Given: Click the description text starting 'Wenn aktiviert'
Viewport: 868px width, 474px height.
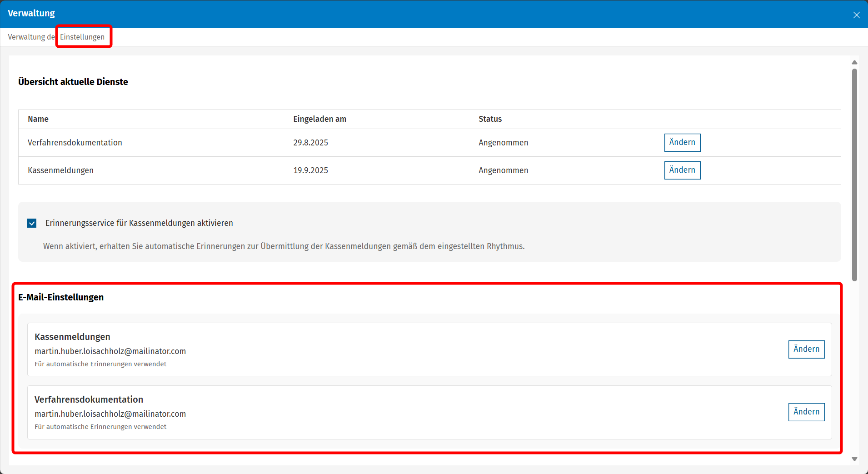Looking at the screenshot, I should click(284, 246).
